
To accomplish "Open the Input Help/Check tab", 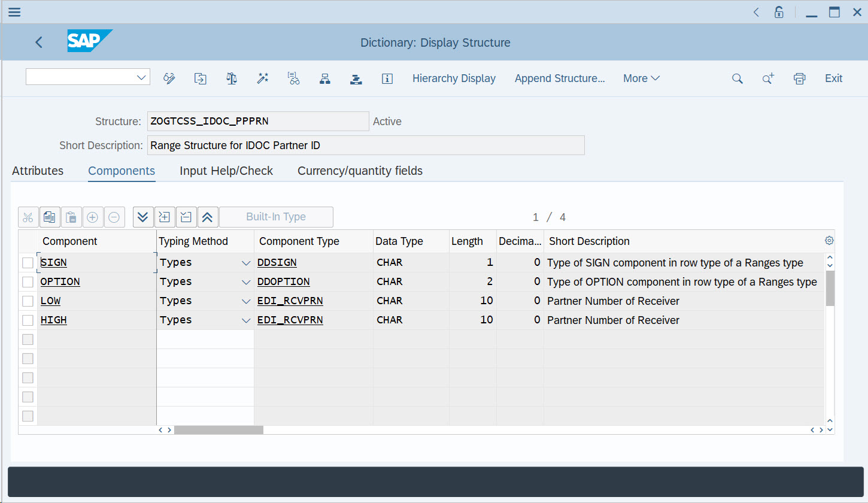I will (x=226, y=171).
